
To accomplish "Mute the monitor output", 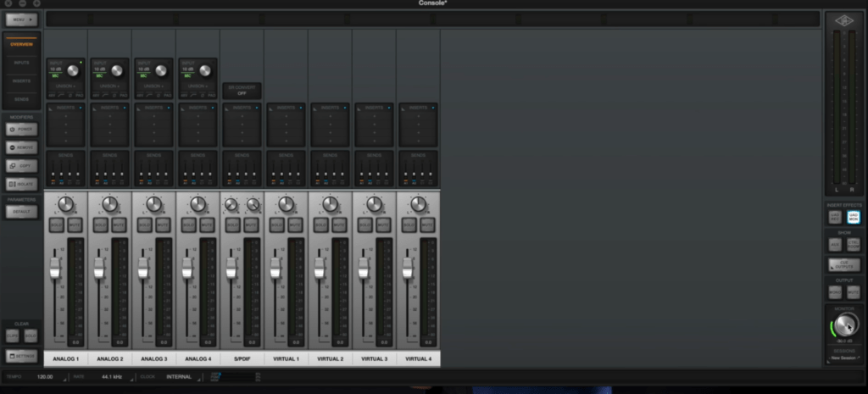I will click(x=853, y=291).
